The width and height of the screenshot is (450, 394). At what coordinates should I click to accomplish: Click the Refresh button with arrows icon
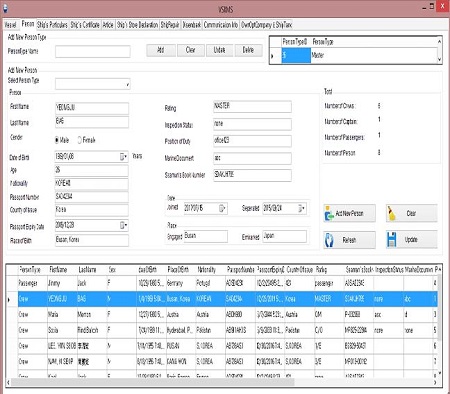349,240
